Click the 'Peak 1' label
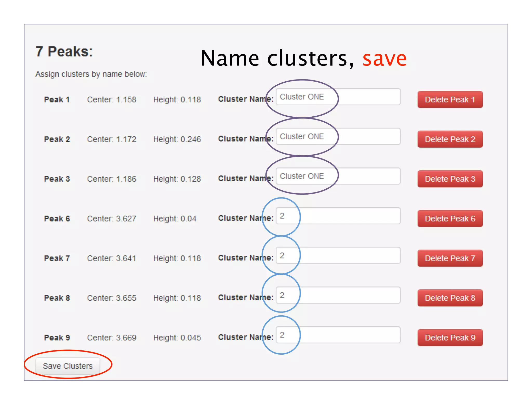This screenshot has height=411, width=532. tap(57, 100)
